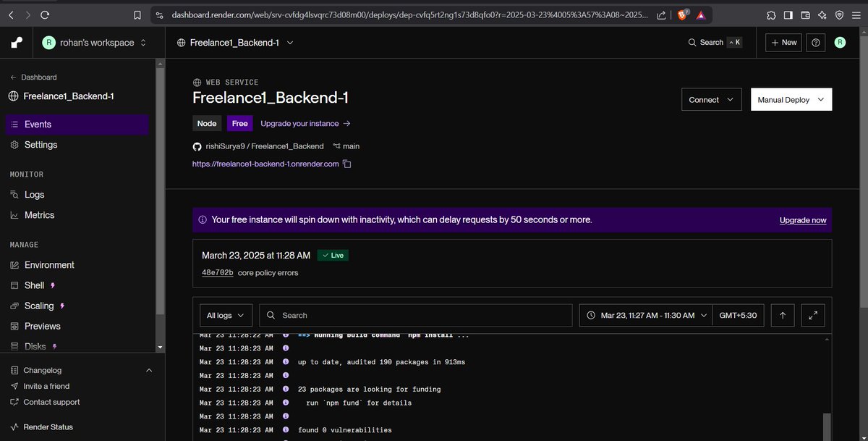Open commit 48e702b link

(217, 273)
